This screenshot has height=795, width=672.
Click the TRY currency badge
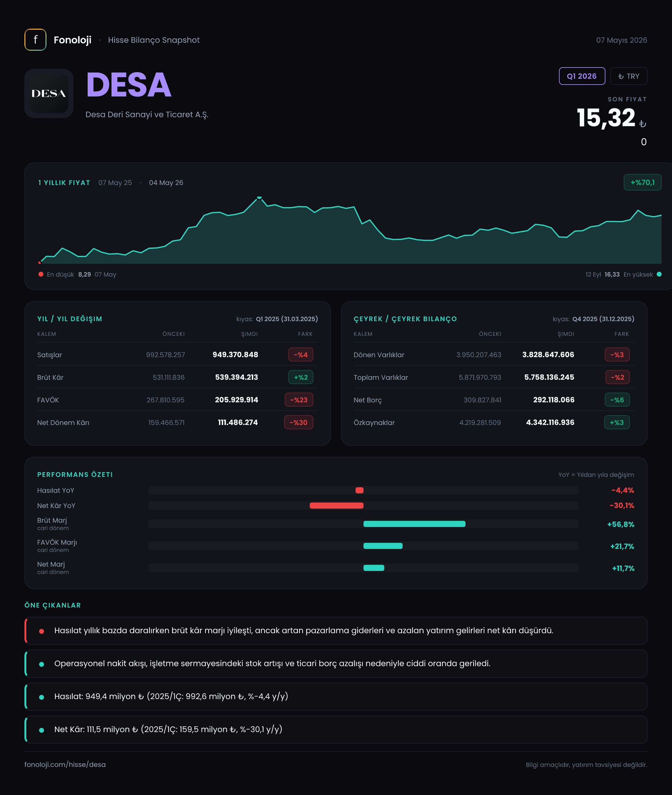(x=629, y=76)
